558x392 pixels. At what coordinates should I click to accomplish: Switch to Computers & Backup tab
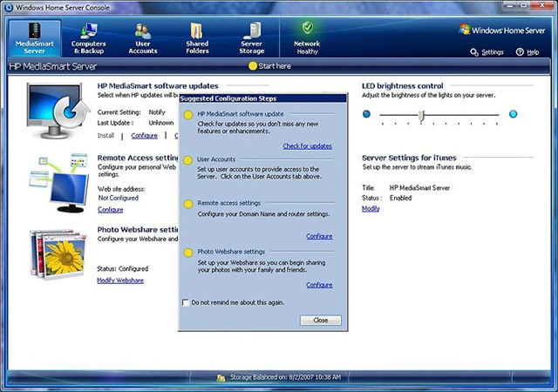pyautogui.click(x=89, y=38)
